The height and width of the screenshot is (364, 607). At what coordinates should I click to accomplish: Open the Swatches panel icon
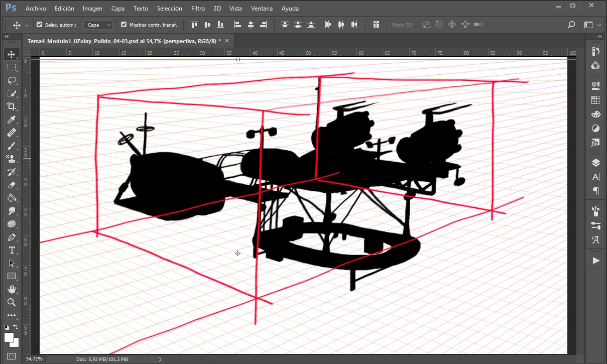point(596,100)
